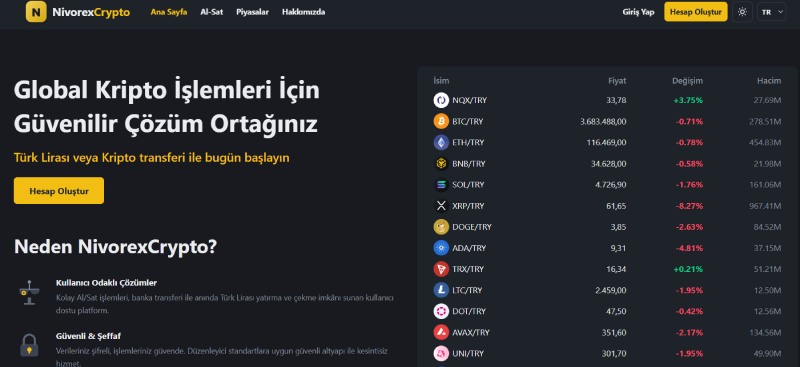Click the Kullanıcı Odaklı Çözümler feature icon

pyautogui.click(x=29, y=292)
